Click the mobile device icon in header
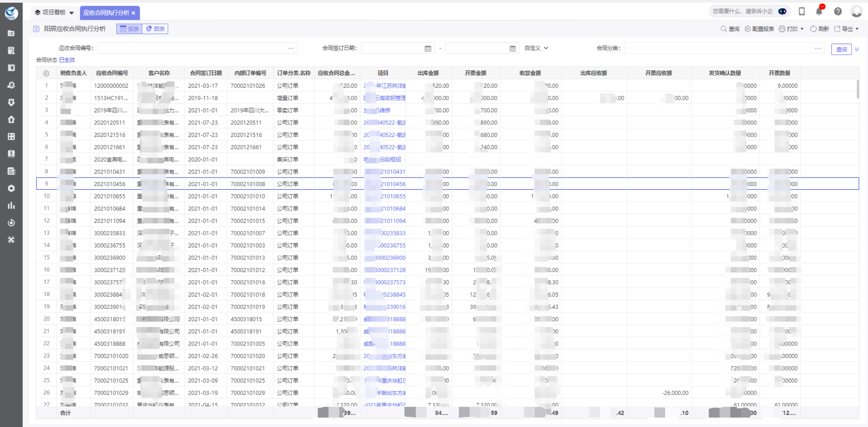Viewport: 868px width, 427px height. pyautogui.click(x=801, y=11)
